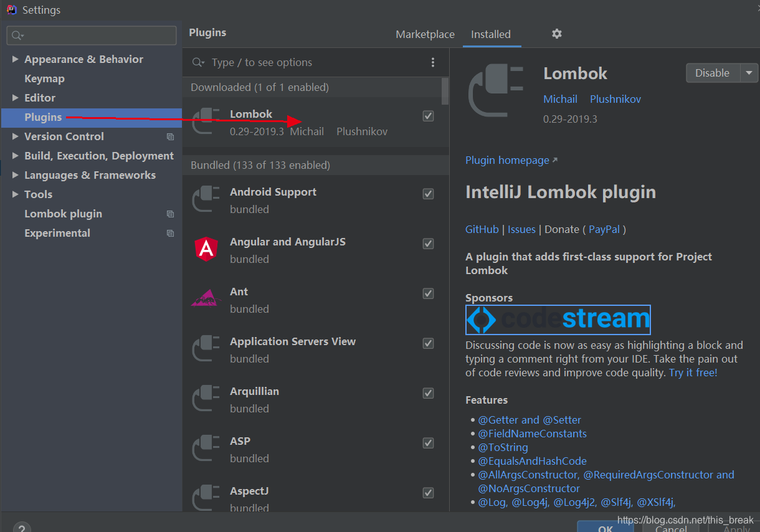Toggle the Angular and AngularJS checkbox

point(428,244)
